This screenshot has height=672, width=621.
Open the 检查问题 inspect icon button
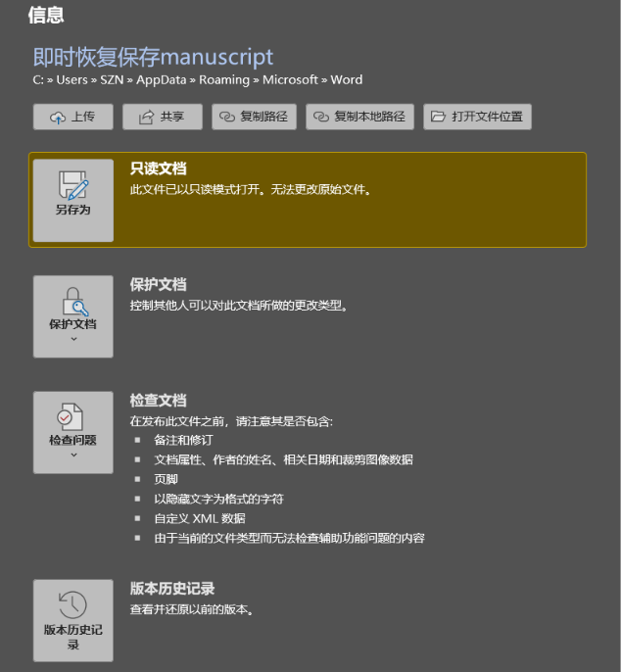[73, 432]
